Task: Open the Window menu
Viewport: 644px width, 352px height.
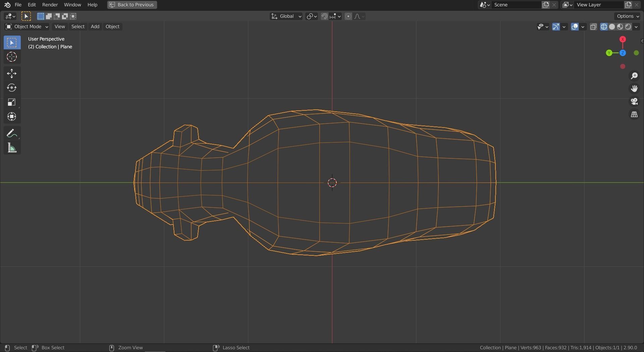Action: coord(72,5)
